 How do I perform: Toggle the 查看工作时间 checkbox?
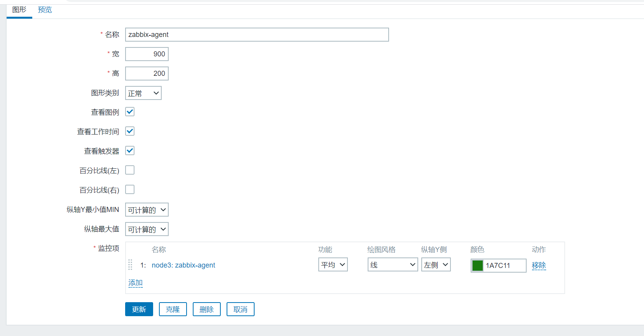(x=130, y=131)
